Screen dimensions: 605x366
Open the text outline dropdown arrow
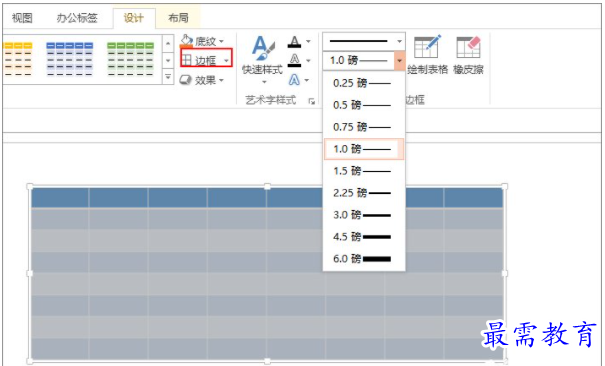[x=308, y=61]
